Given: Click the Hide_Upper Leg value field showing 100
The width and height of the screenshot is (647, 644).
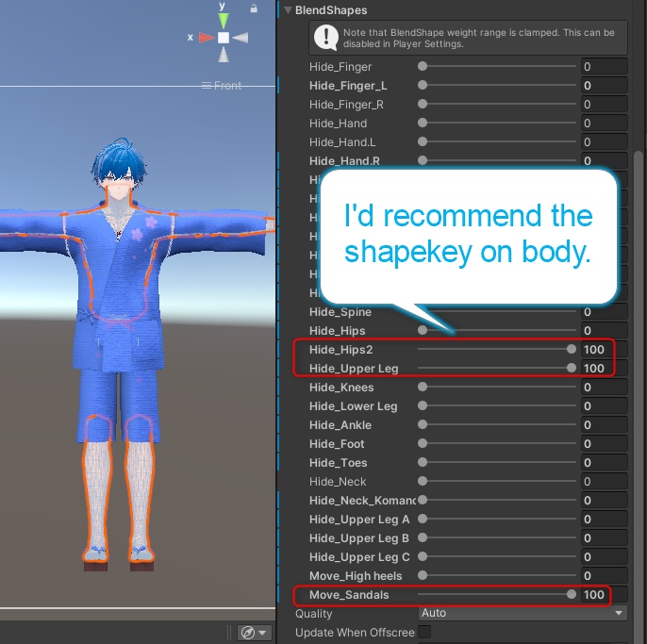Looking at the screenshot, I should click(x=604, y=369).
